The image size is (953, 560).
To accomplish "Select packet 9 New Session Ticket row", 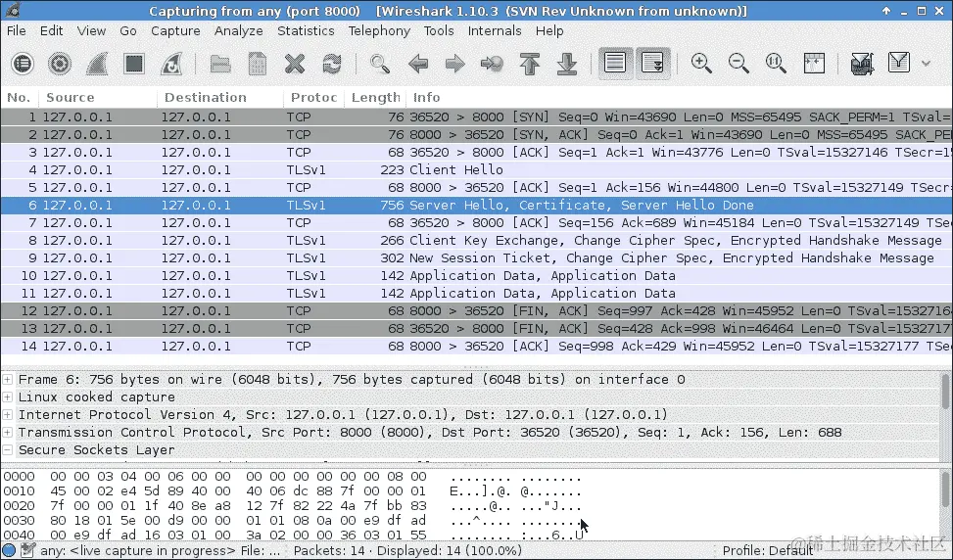I will coord(476,258).
